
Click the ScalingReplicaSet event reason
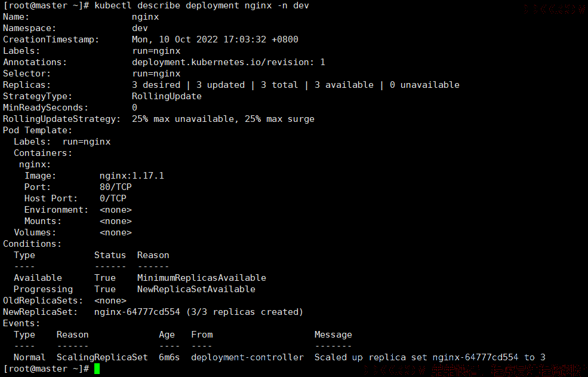click(x=102, y=357)
